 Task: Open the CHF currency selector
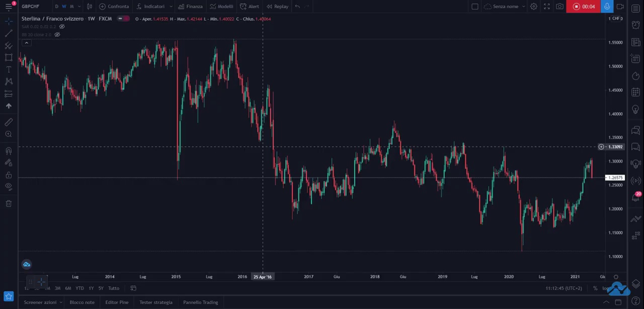pyautogui.click(x=616, y=19)
